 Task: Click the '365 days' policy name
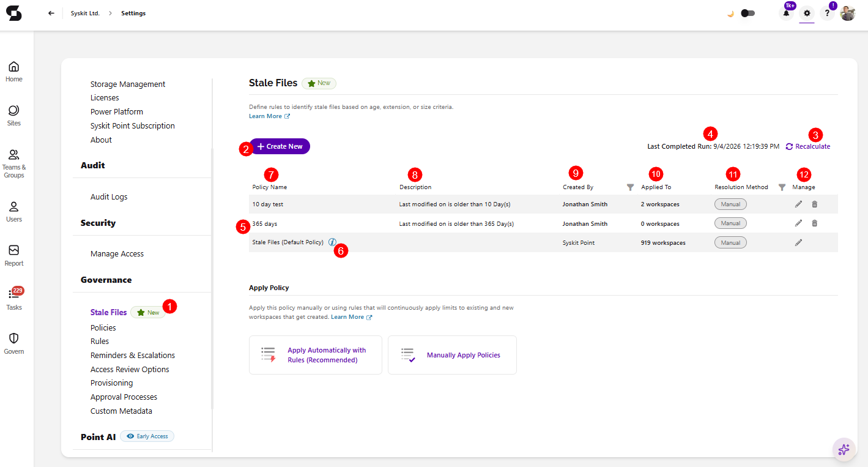point(265,223)
